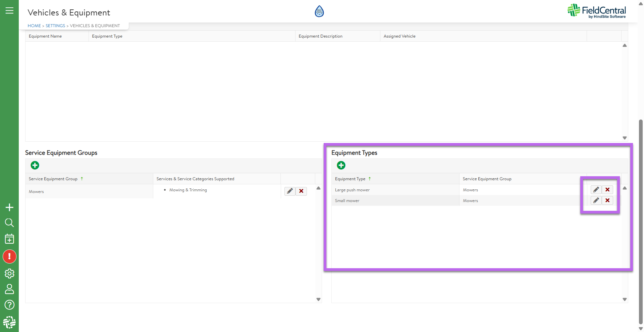Sort by Service Equipment Group column header
This screenshot has height=332, width=644.
point(53,179)
